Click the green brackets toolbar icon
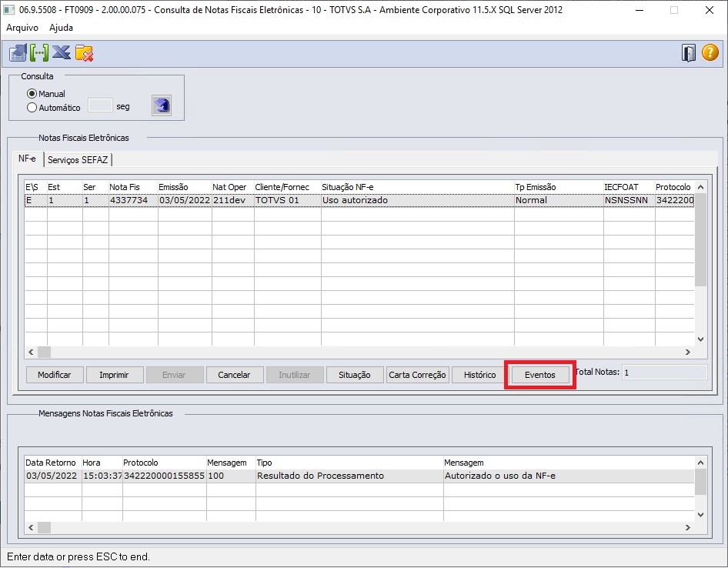The width and height of the screenshot is (728, 568). tap(39, 53)
